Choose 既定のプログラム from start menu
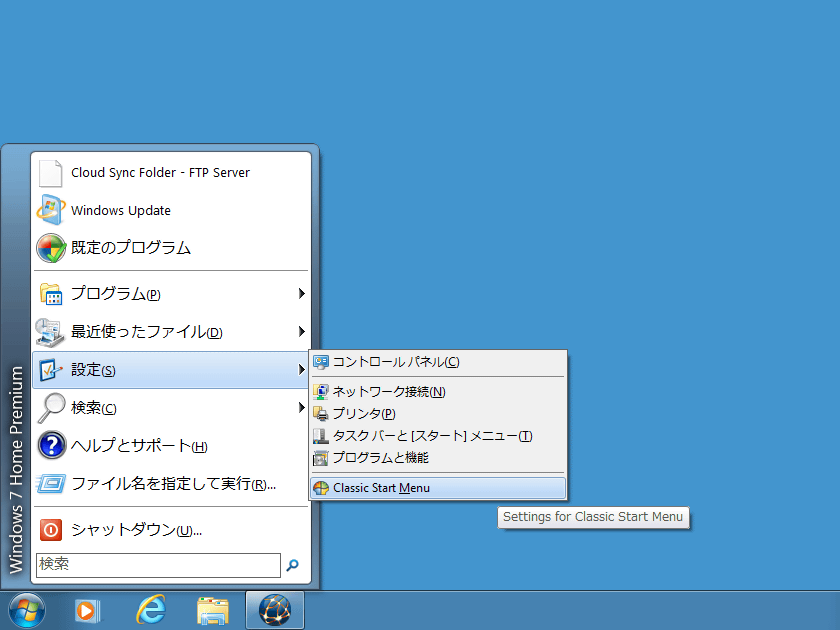Viewport: 840px width, 630px height. pyautogui.click(x=171, y=248)
